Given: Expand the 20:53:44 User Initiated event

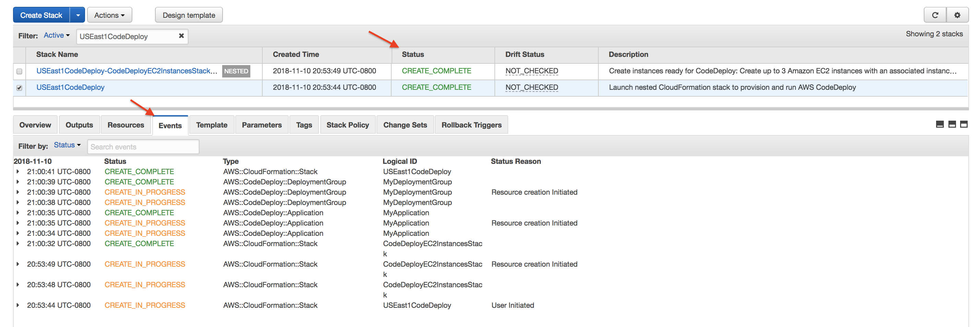Looking at the screenshot, I should pos(18,305).
